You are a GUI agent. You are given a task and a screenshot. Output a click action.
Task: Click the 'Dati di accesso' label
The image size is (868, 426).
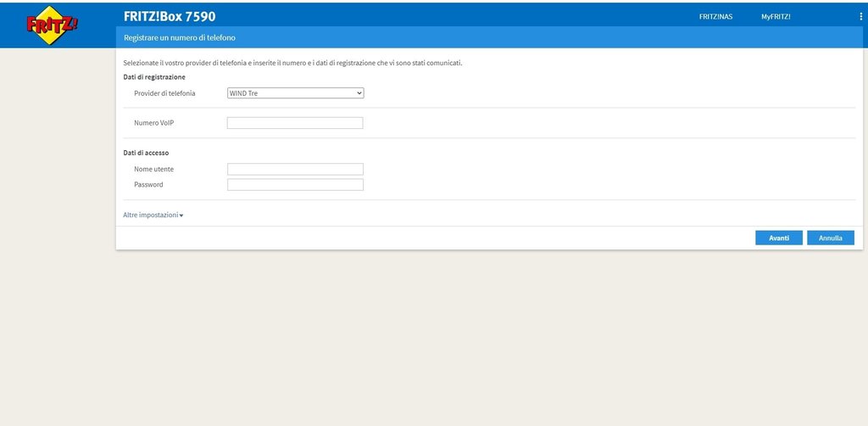pyautogui.click(x=146, y=153)
